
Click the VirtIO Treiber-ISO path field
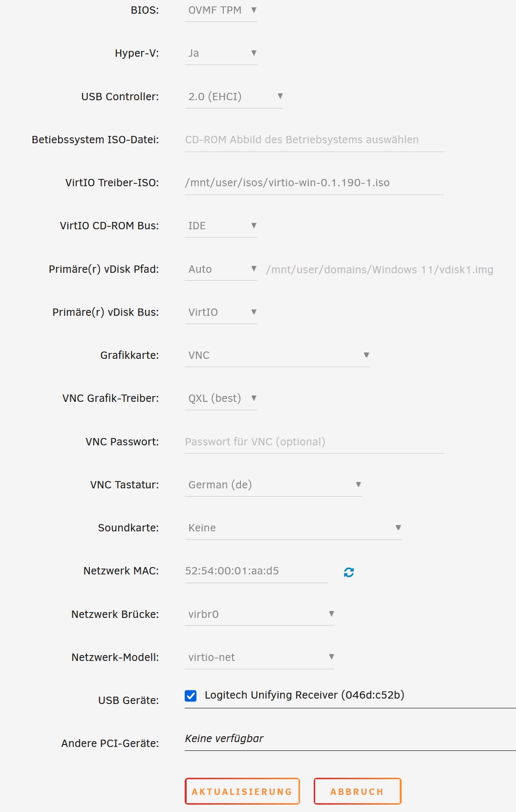coord(314,183)
